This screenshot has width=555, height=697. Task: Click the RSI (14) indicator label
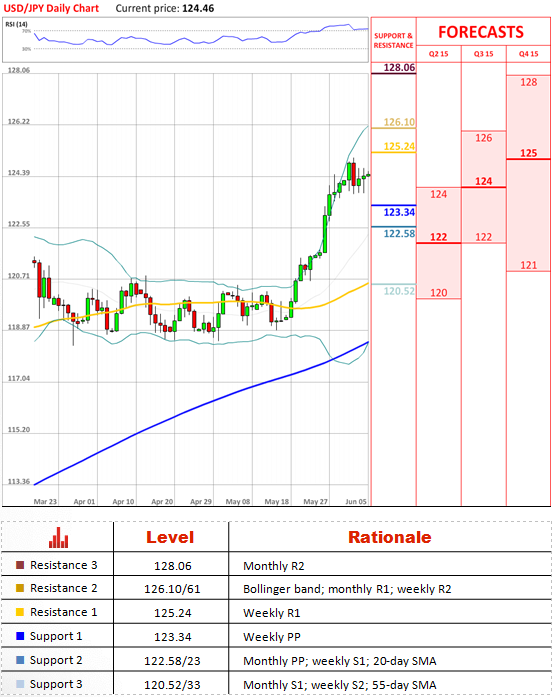coord(16,24)
